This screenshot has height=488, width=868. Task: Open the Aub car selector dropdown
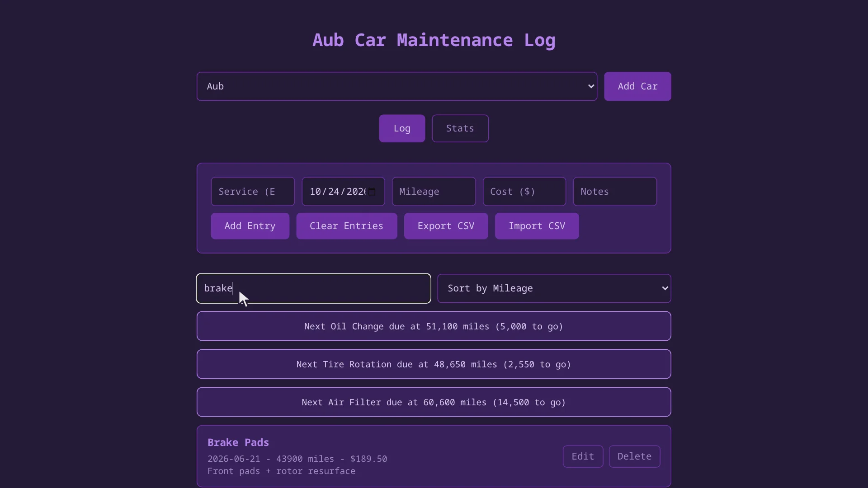(397, 86)
